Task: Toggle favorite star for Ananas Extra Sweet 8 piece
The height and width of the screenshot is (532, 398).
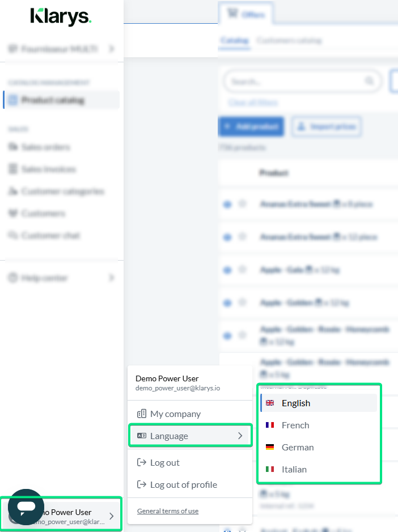Action: (242, 204)
